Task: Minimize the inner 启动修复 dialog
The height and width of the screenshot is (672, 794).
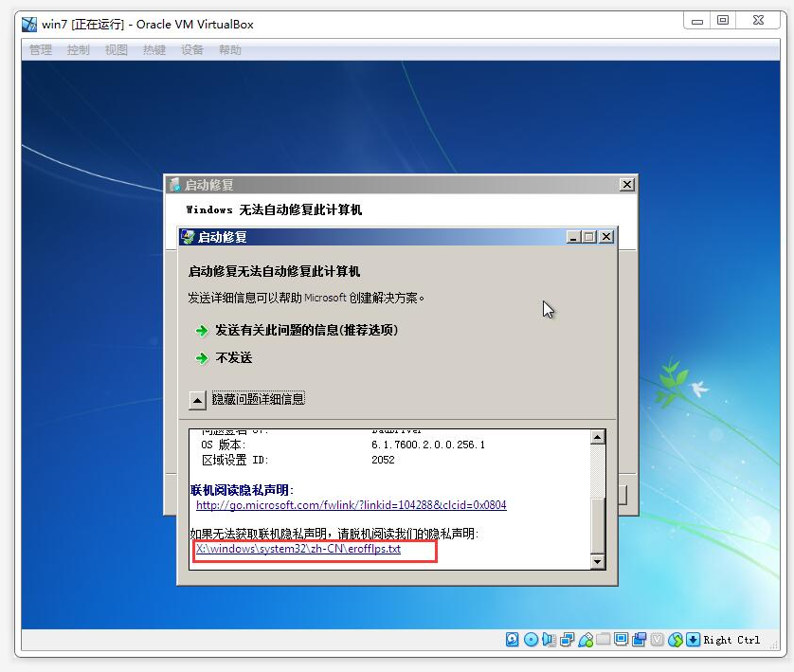Action: pyautogui.click(x=573, y=237)
